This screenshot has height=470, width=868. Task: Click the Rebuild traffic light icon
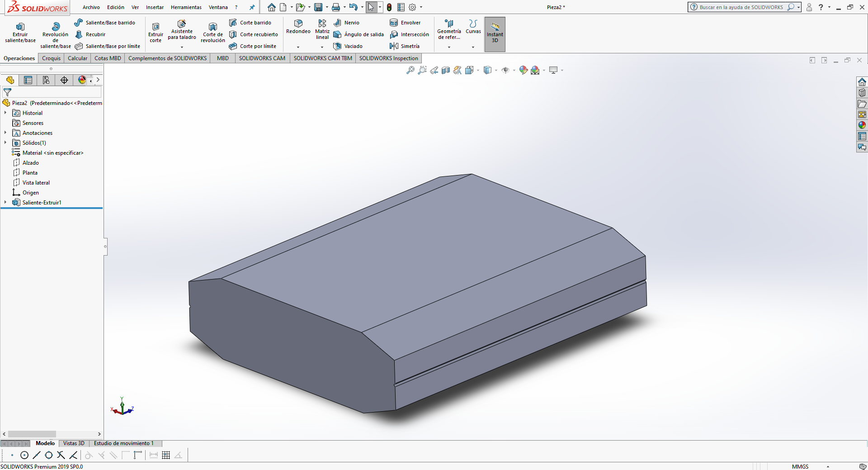tap(389, 7)
